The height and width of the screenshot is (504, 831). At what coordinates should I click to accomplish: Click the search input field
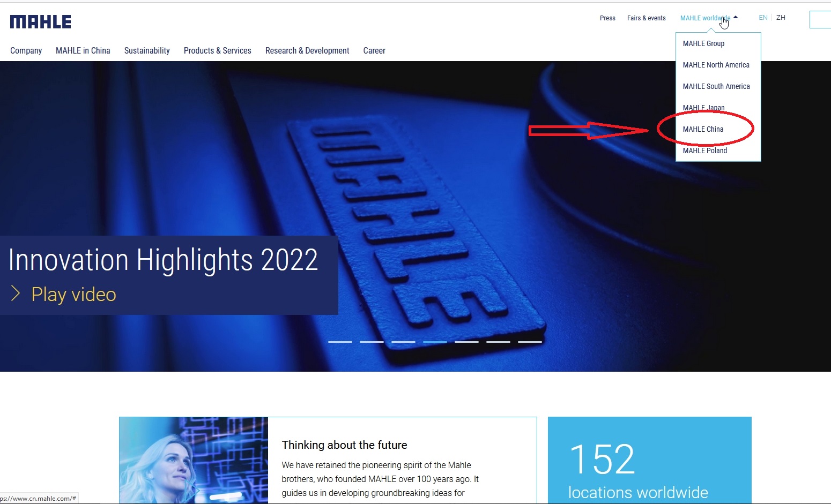[x=820, y=20]
